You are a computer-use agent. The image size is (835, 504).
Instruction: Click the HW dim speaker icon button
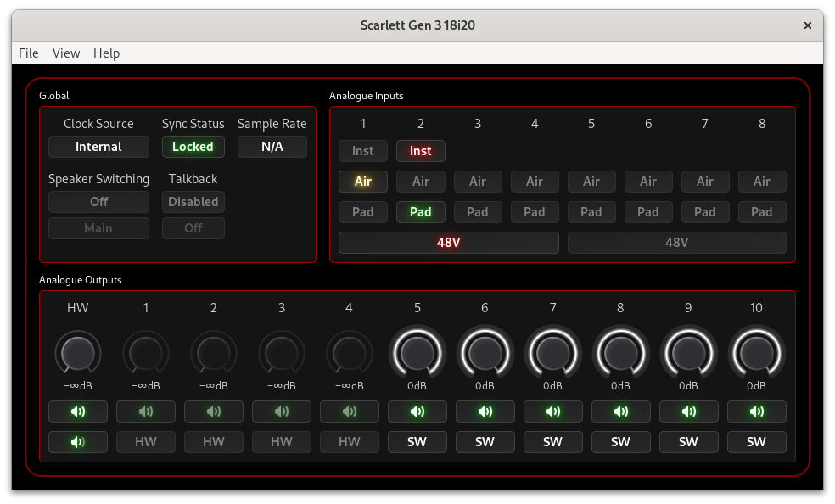pos(78,442)
